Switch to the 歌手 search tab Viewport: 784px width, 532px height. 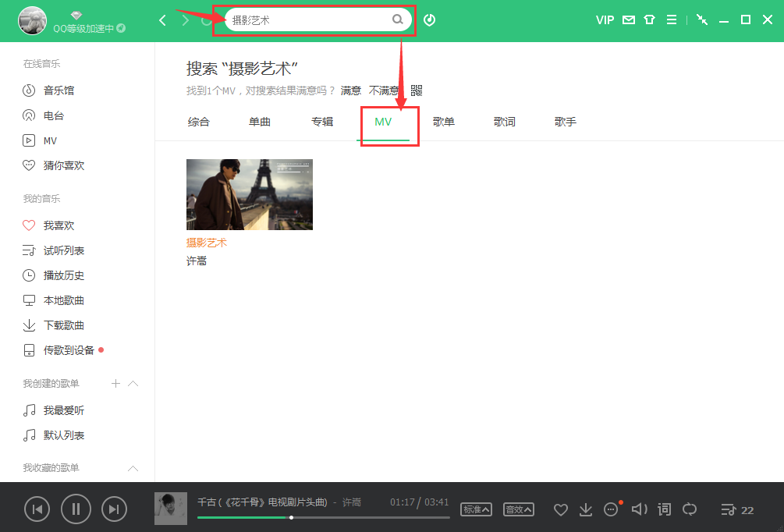[565, 122]
